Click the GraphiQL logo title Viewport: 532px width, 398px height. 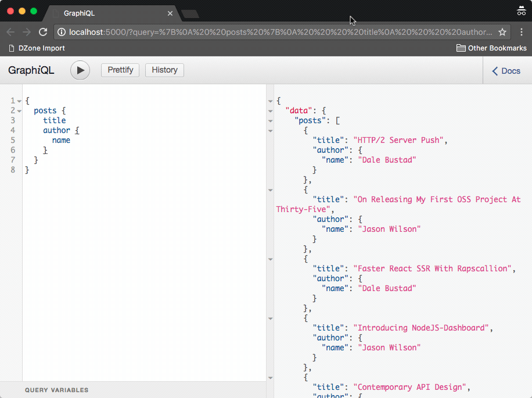pos(31,70)
